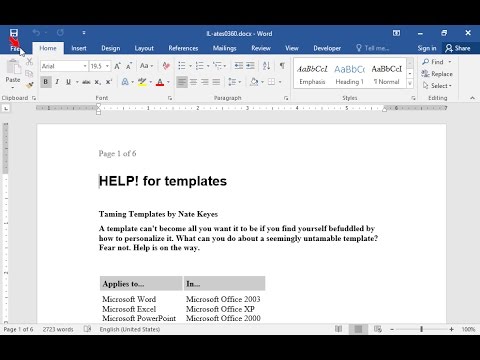This screenshot has height=360, width=480.
Task: Click Text Effects and Typography icon
Action: (125, 82)
